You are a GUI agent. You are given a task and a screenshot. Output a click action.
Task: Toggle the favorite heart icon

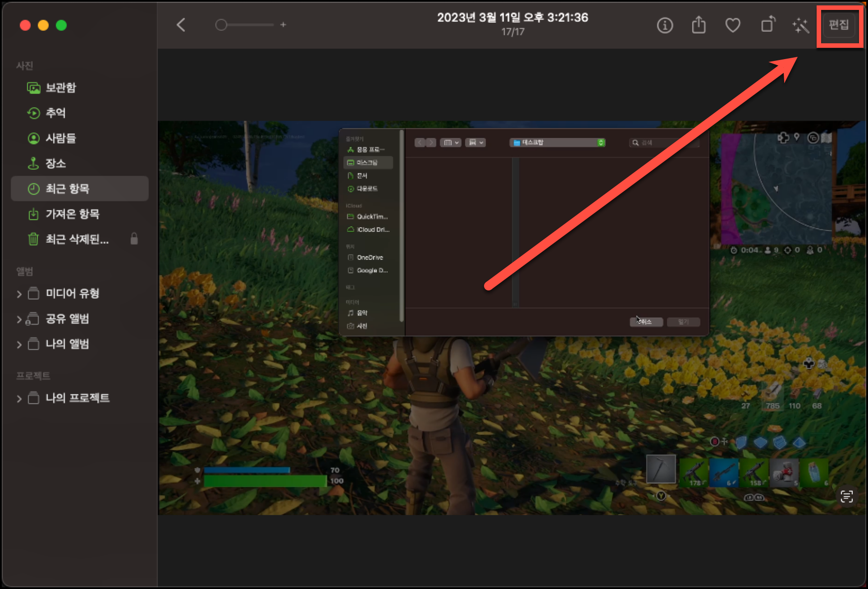pyautogui.click(x=733, y=25)
